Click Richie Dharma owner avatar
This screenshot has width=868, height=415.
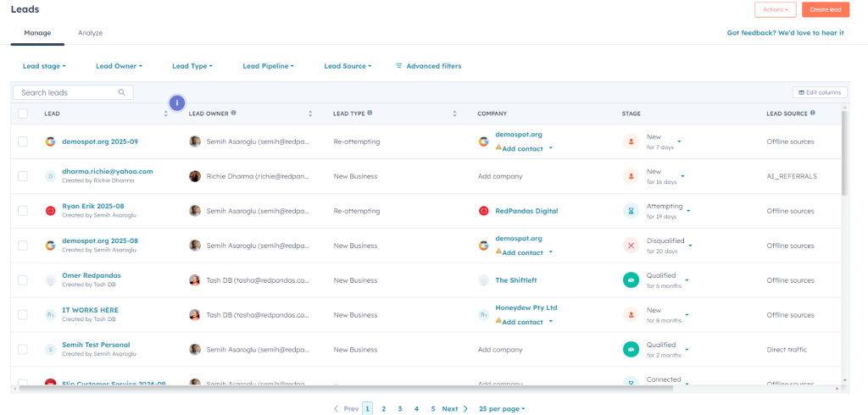point(195,176)
